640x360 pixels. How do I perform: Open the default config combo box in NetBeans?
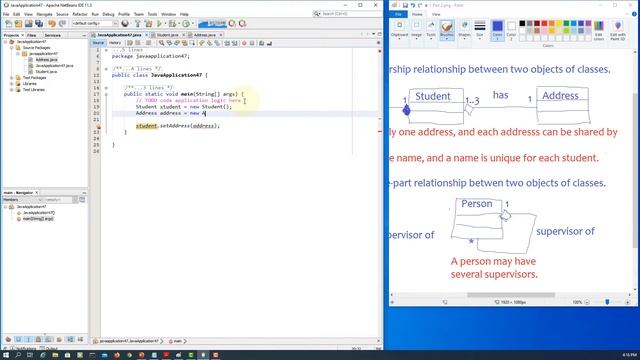95,24
